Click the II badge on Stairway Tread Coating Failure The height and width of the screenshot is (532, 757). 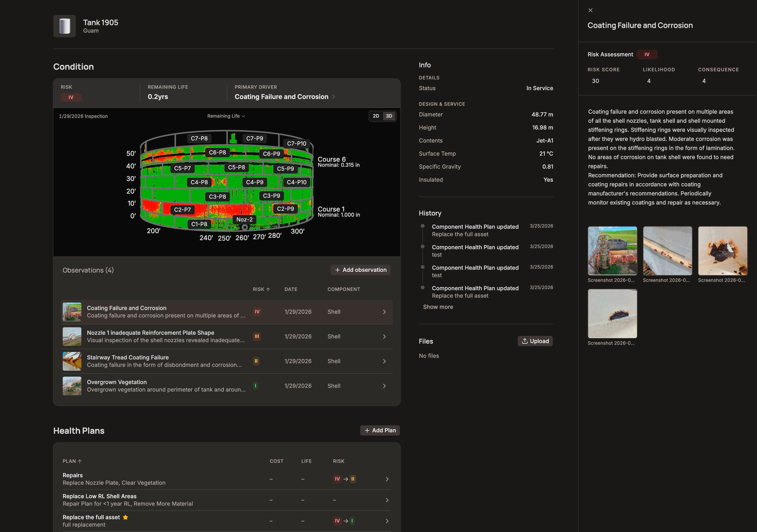point(256,361)
